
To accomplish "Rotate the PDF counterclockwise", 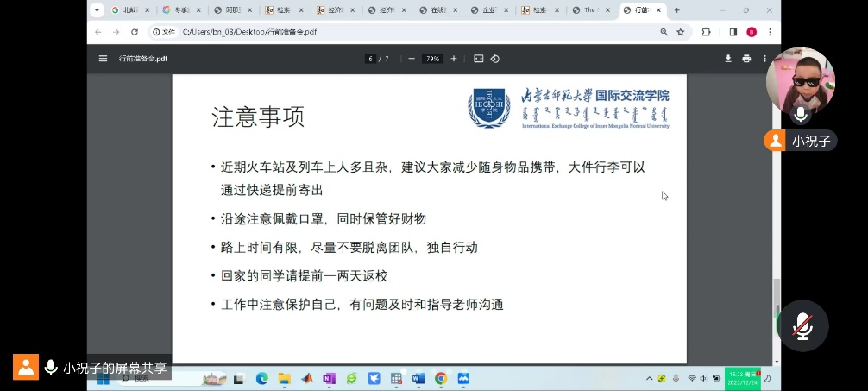I will tap(495, 59).
